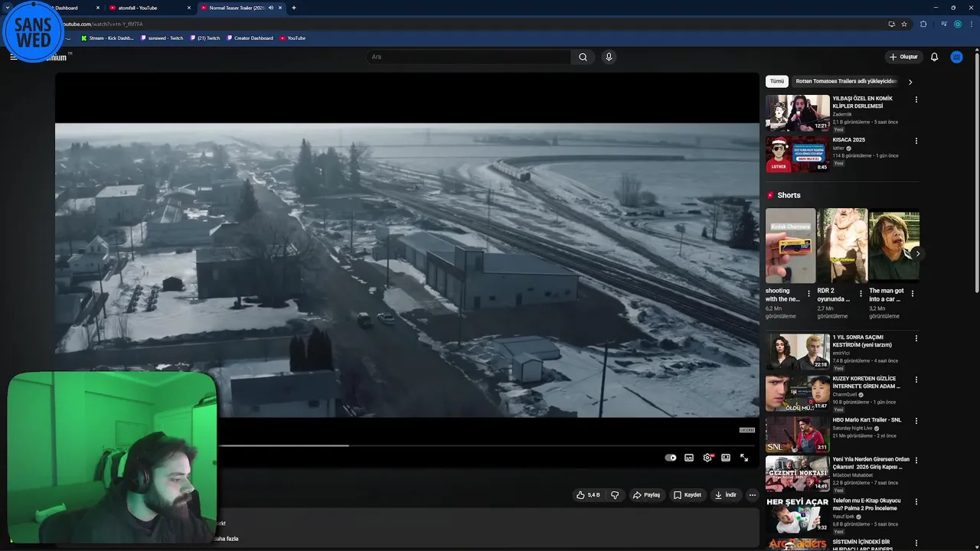Switch player to theater mode
The height and width of the screenshot is (551, 980).
pyautogui.click(x=726, y=458)
